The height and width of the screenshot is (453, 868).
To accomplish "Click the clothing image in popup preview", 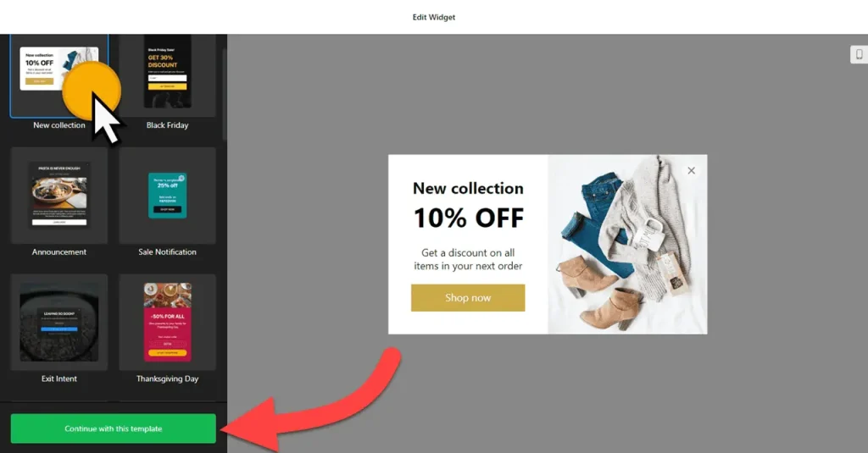I will coord(627,244).
